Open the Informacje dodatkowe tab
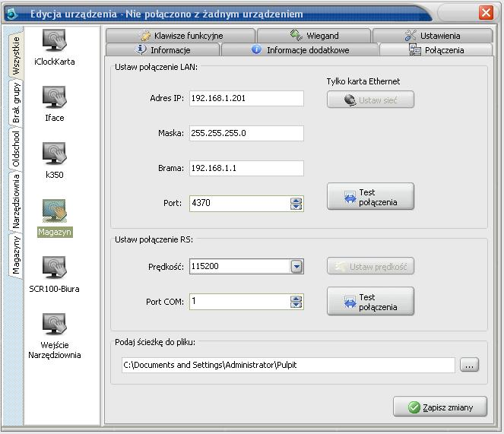 coord(300,50)
